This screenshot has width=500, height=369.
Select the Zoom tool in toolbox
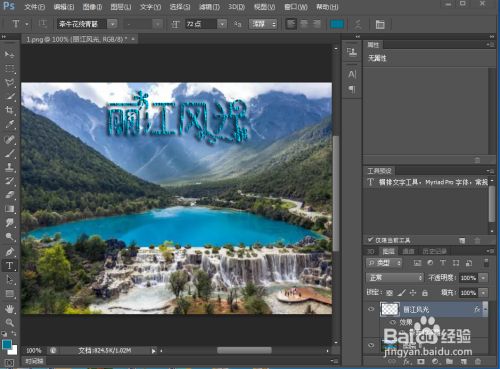9,322
